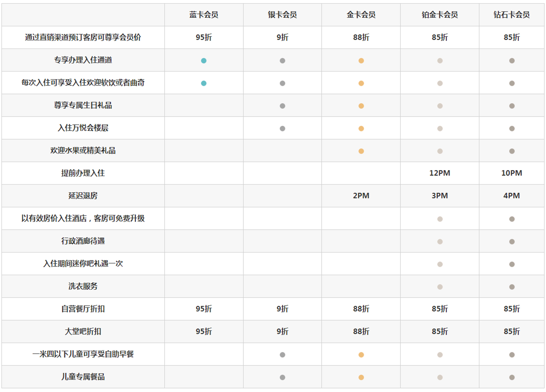Click 钻石卡会员 dot for 入住期间迷你吧礼遇一次
This screenshot has width=546, height=392.
(x=512, y=264)
